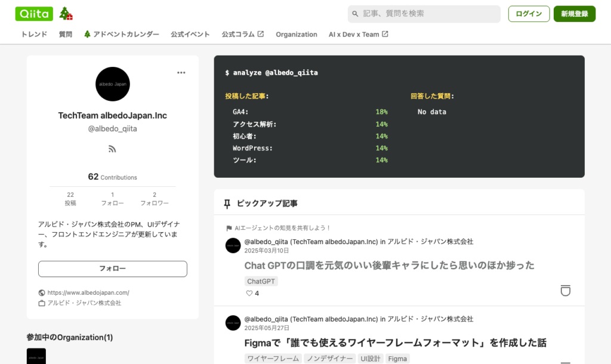Stock the Chat GPT article

(565, 291)
